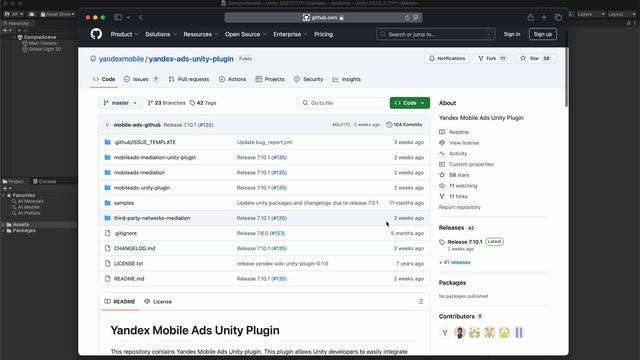Image resolution: width=640 pixels, height=360 pixels.
Task: Open the GitHub logo home page
Action: coord(96,34)
